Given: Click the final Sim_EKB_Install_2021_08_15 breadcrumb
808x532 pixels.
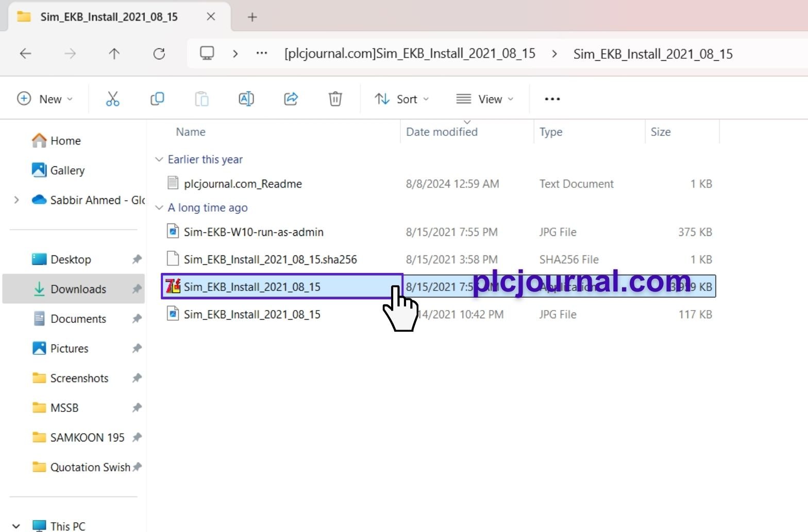Looking at the screenshot, I should 653,54.
